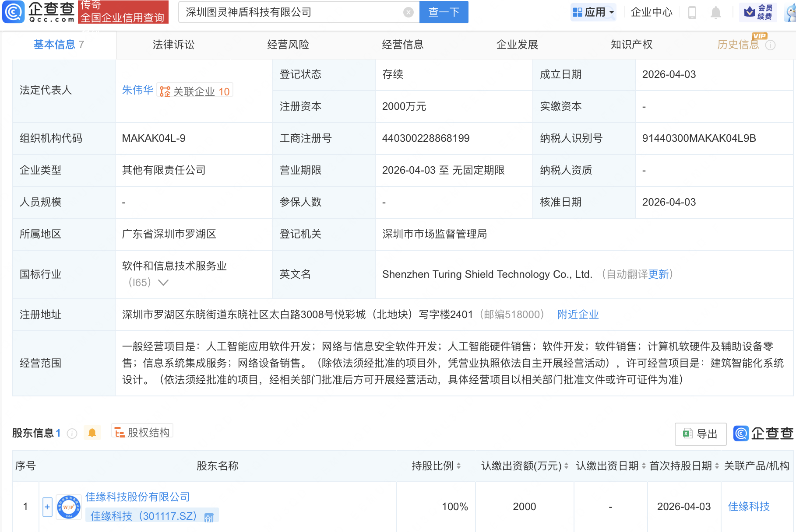The width and height of the screenshot is (796, 532).
Task: Click the VIP badge on 历史信息
Action: pyautogui.click(x=760, y=36)
